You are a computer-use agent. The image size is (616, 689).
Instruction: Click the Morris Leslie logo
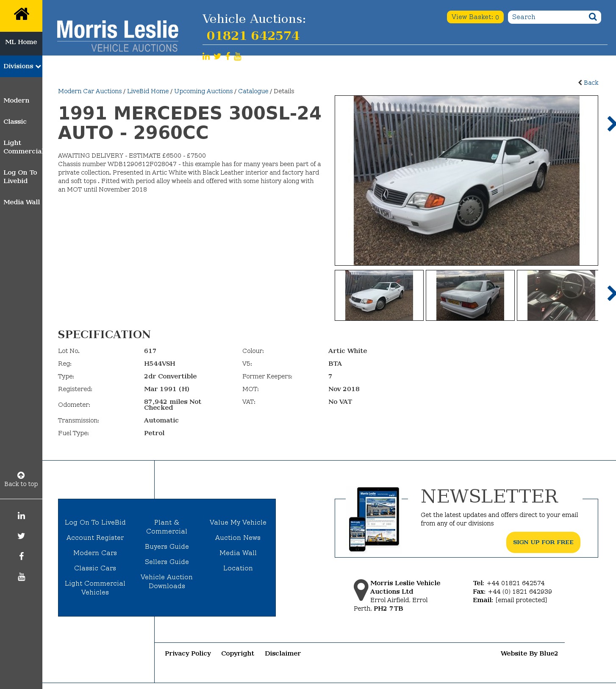(117, 36)
